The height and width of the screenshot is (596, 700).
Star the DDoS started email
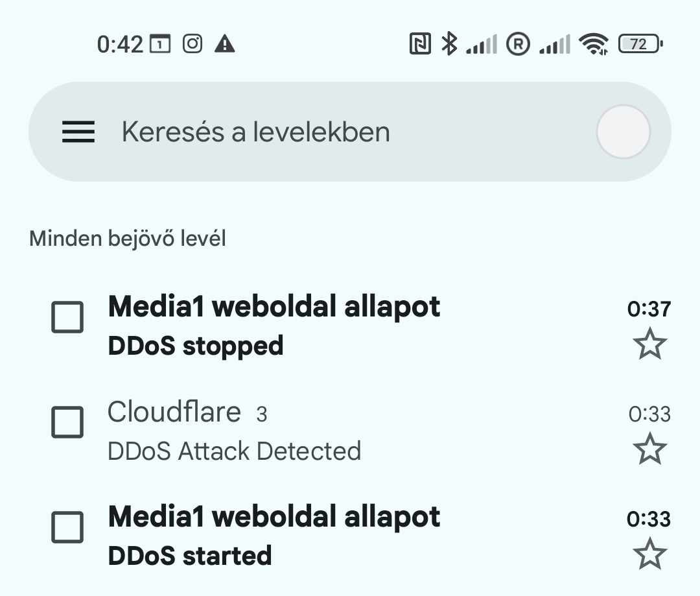point(649,554)
